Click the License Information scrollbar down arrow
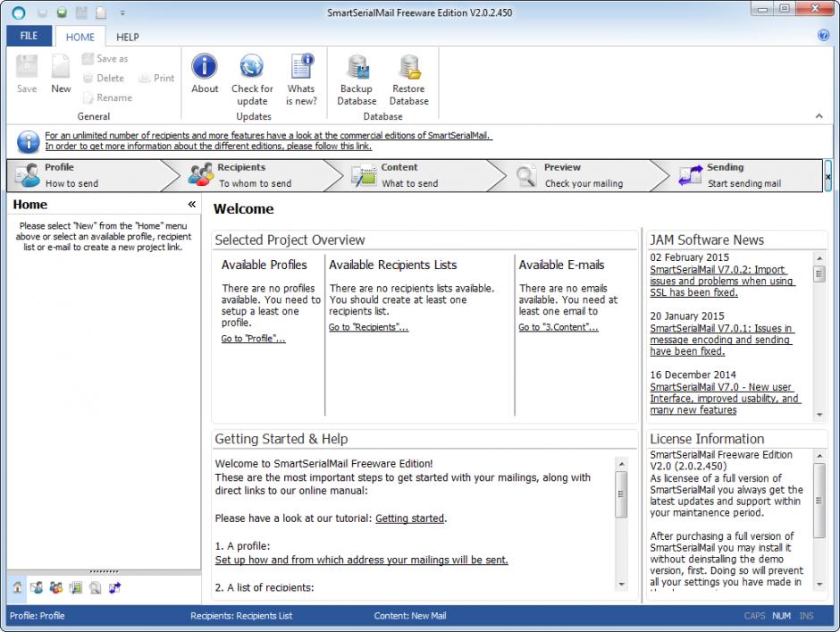Image resolution: width=840 pixels, height=632 pixels. tap(819, 584)
